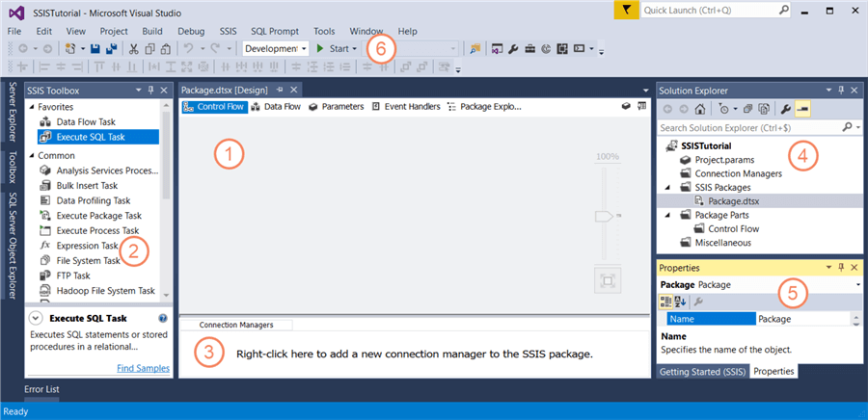Click the Home icon in Solution Explorer
The height and width of the screenshot is (420, 868).
coord(700,109)
